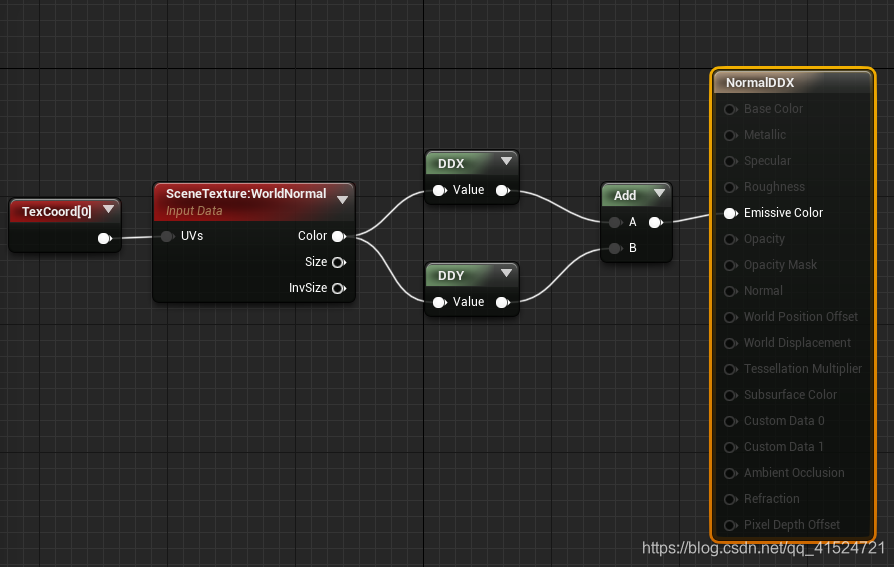Click the Emissive Color label

pyautogui.click(x=783, y=213)
